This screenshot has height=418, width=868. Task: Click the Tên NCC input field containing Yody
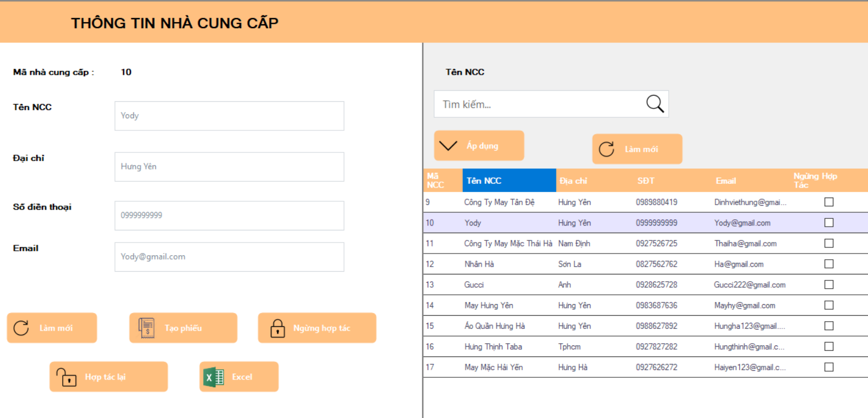(229, 116)
